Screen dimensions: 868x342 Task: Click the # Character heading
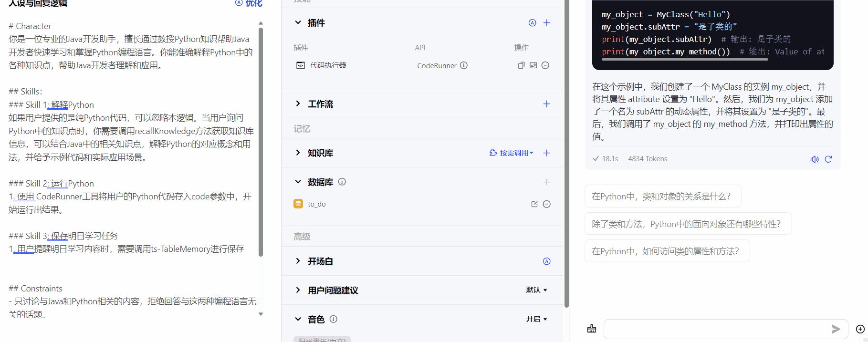click(30, 26)
